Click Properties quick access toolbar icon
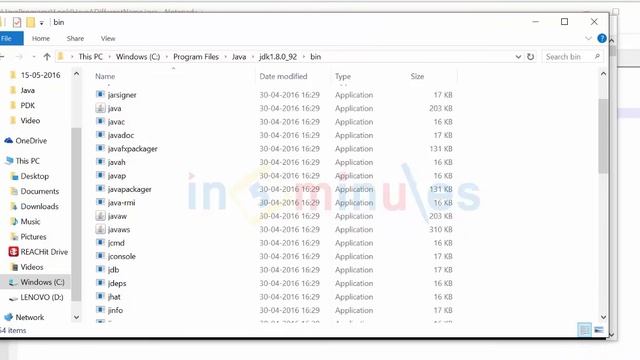This screenshot has height=360, width=640. coord(17,22)
